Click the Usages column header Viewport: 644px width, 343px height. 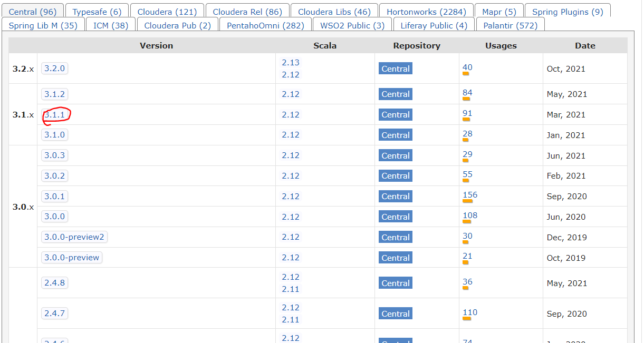501,45
